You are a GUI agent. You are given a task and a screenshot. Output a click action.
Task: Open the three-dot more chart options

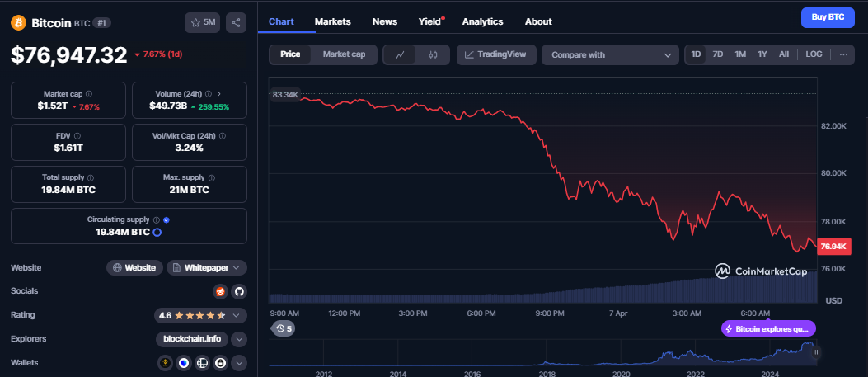coord(843,54)
